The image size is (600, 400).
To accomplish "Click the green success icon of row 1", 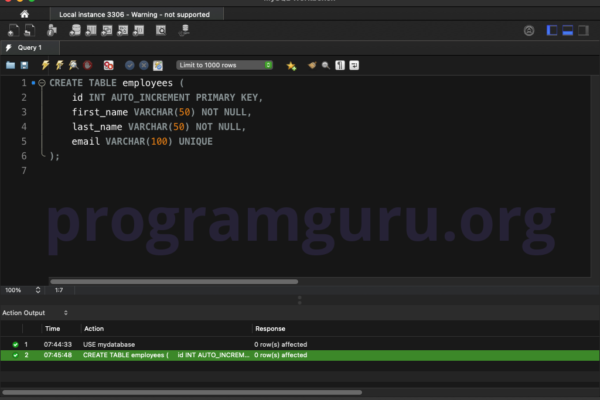I will pyautogui.click(x=15, y=344).
